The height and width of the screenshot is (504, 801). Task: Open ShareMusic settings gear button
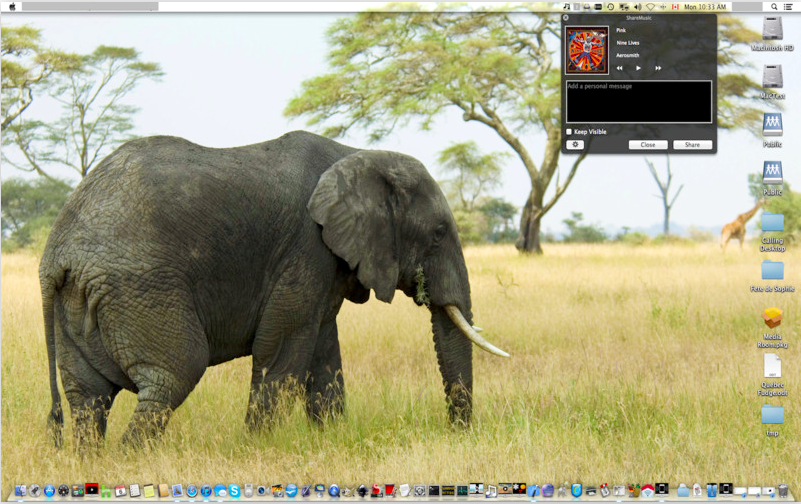coord(575,145)
